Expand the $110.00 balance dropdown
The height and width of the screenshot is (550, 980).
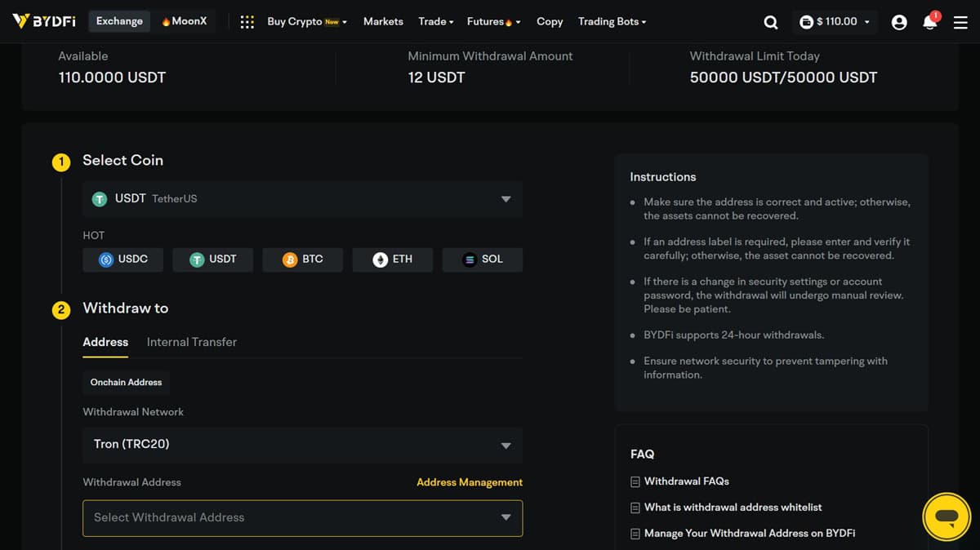click(x=835, y=22)
